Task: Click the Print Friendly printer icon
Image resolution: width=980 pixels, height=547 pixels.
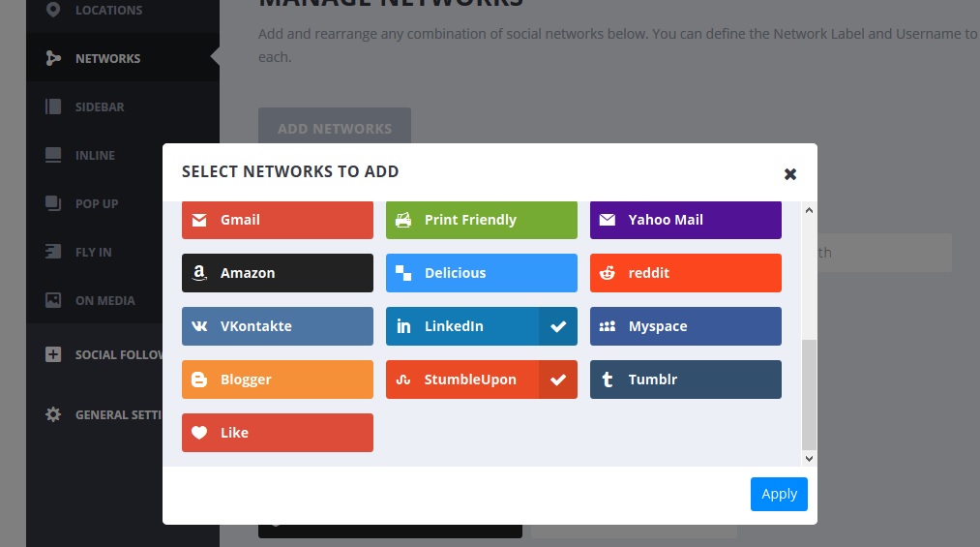Action: point(403,220)
